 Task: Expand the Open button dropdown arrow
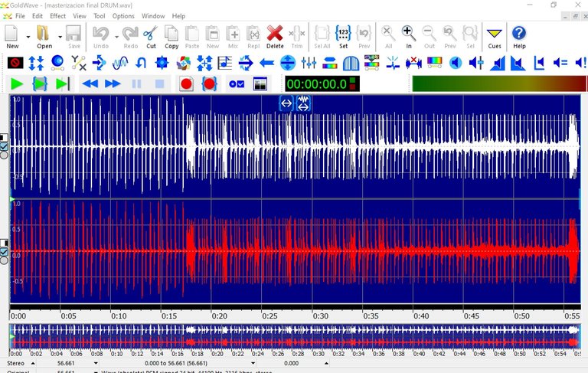tap(60, 38)
